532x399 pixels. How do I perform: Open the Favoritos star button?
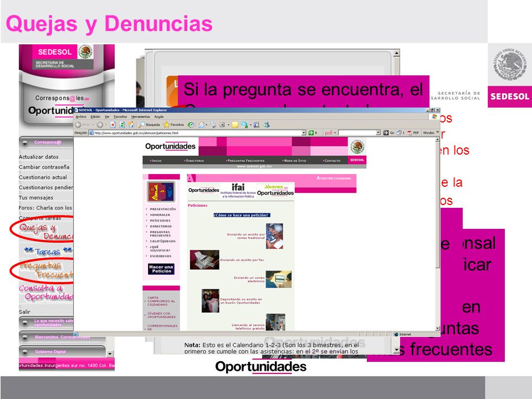click(173, 125)
